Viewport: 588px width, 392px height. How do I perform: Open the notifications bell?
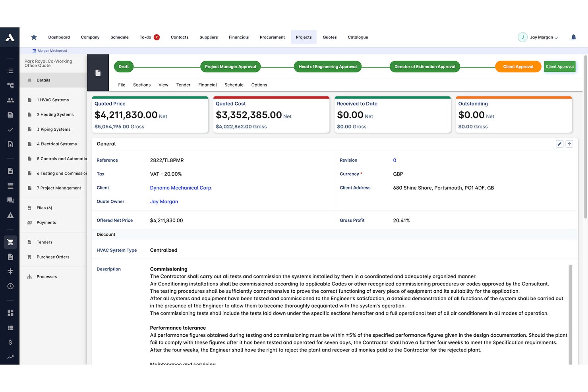573,37
